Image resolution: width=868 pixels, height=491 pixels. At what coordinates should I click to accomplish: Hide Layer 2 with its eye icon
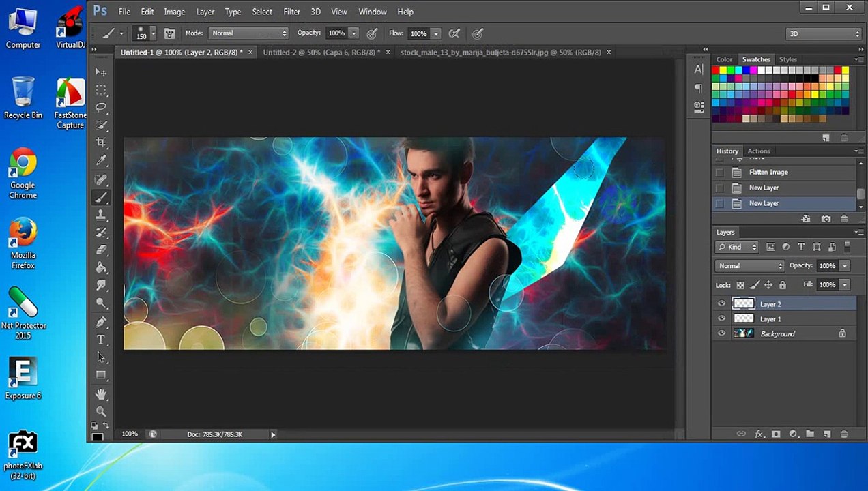click(x=721, y=304)
